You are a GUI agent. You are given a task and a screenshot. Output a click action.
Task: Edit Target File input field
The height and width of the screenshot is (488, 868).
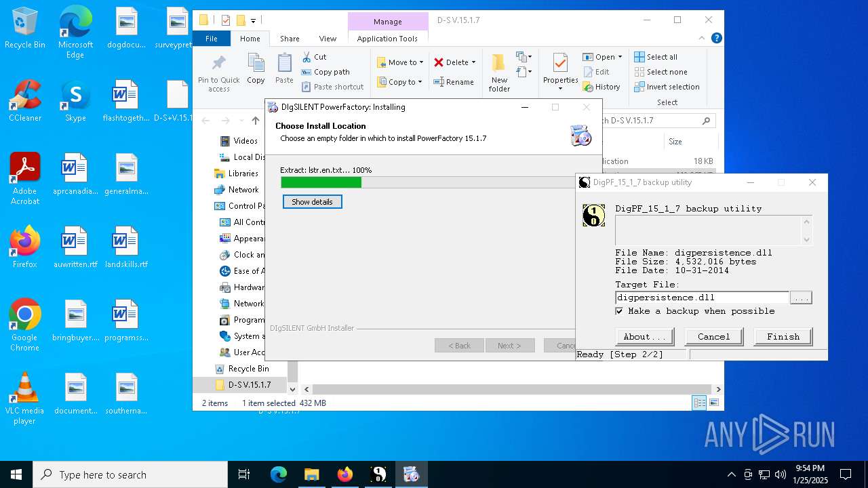[702, 298]
